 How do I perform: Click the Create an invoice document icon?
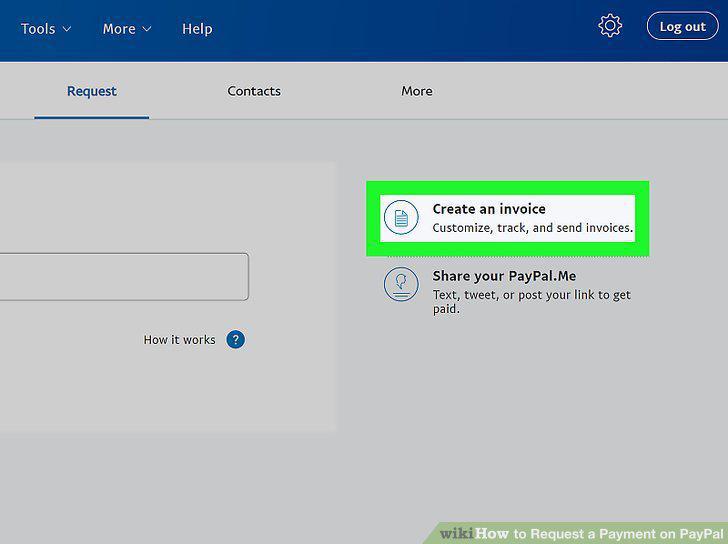[x=401, y=217]
